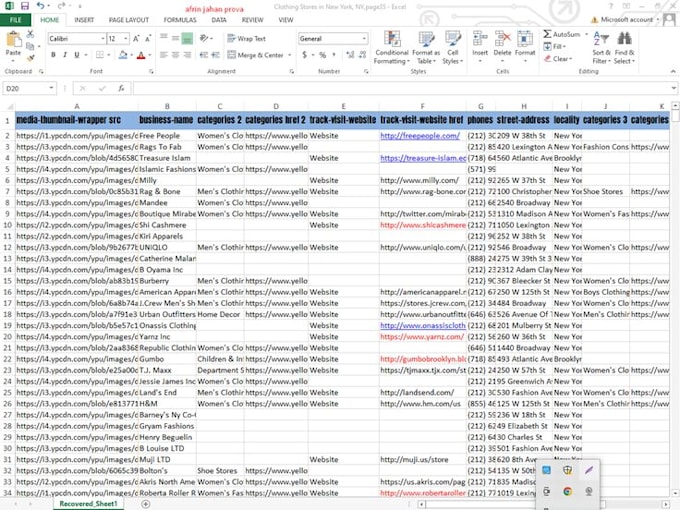Open Find & Select binoculars
Viewport: 680px width, 510px height.
coord(624,48)
